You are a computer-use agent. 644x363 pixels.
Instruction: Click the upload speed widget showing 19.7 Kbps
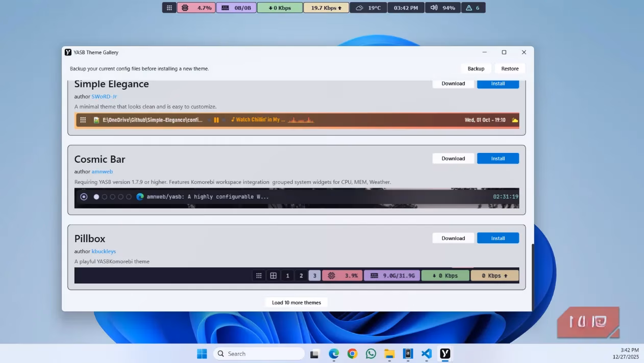pyautogui.click(x=326, y=7)
